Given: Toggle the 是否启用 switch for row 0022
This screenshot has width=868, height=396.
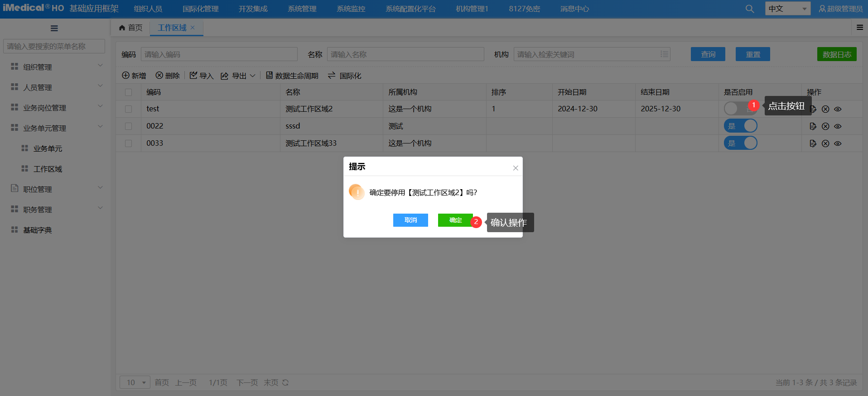Looking at the screenshot, I should tap(740, 126).
